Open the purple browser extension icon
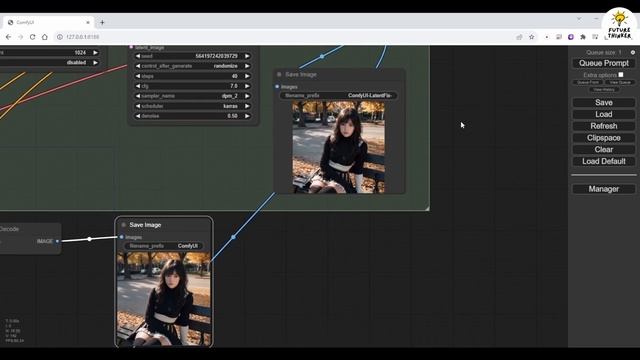Image resolution: width=640 pixels, height=360 pixels. 571,37
